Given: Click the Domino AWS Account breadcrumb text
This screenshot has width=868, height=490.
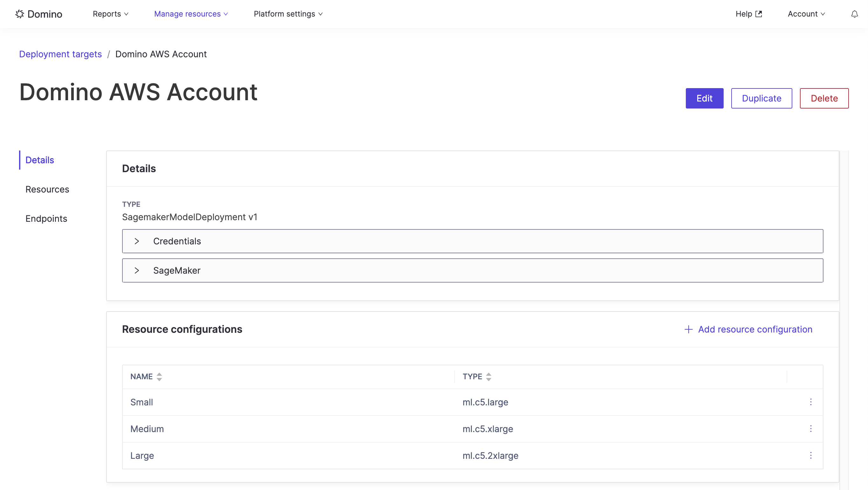Looking at the screenshot, I should pos(161,54).
